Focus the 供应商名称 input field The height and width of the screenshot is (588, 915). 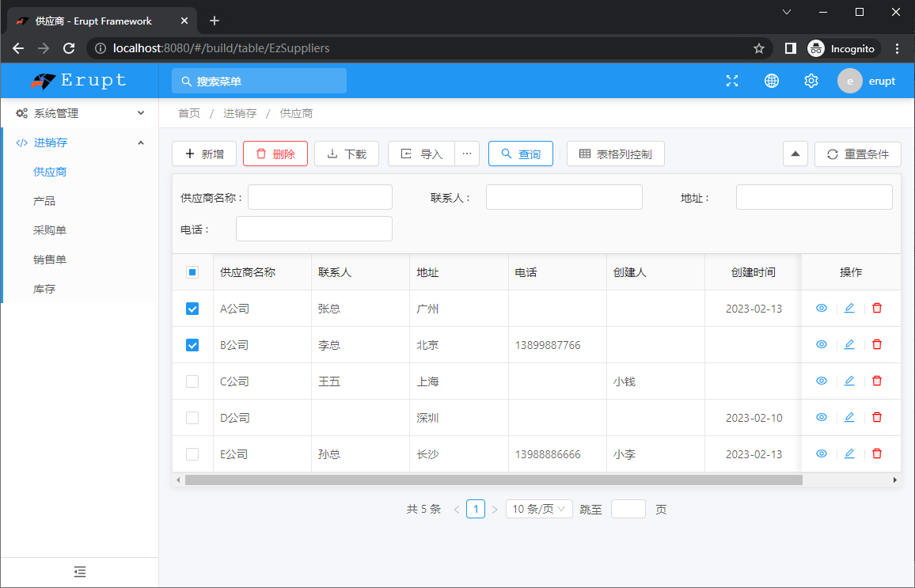(x=320, y=197)
